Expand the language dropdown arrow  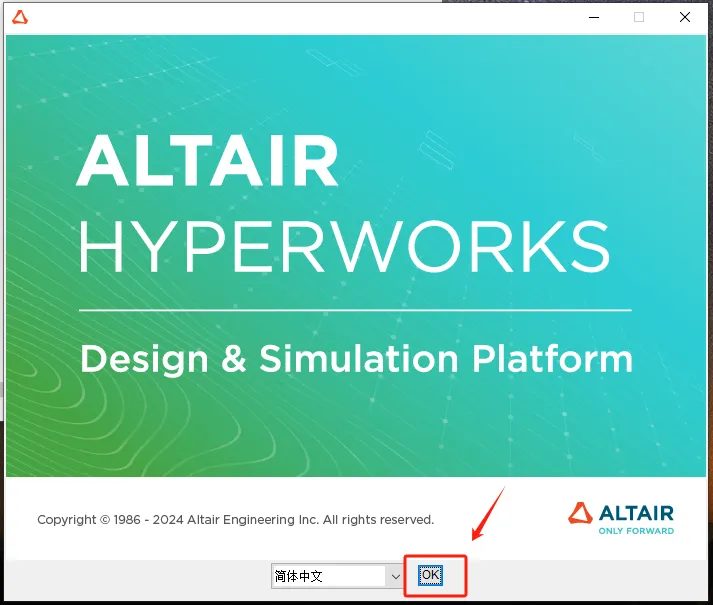coord(395,576)
